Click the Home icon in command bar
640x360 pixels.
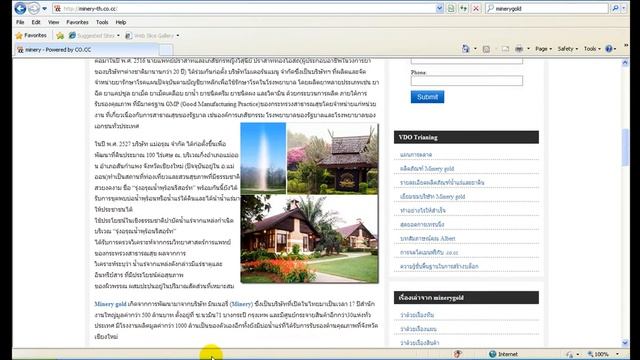point(466,49)
